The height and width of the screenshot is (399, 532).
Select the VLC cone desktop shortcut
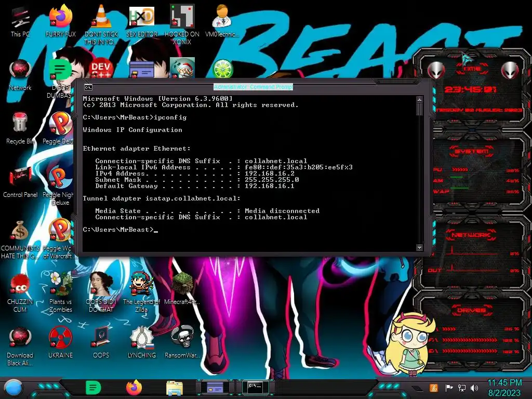coord(101,24)
